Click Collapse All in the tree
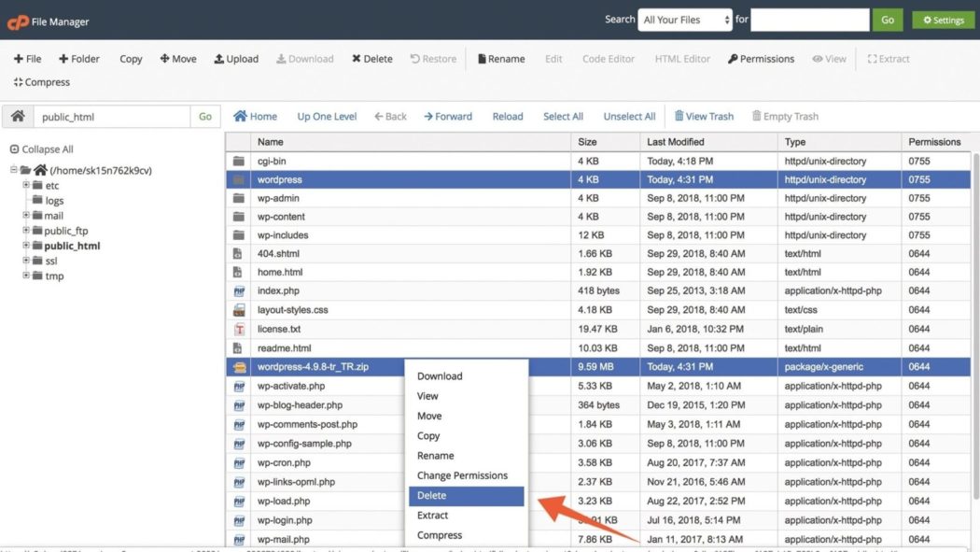This screenshot has height=552, width=980. (41, 149)
